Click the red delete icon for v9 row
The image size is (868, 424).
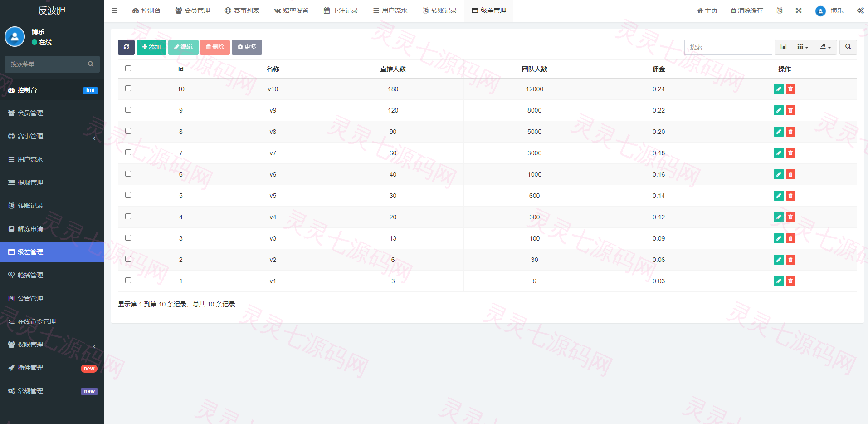(x=790, y=110)
